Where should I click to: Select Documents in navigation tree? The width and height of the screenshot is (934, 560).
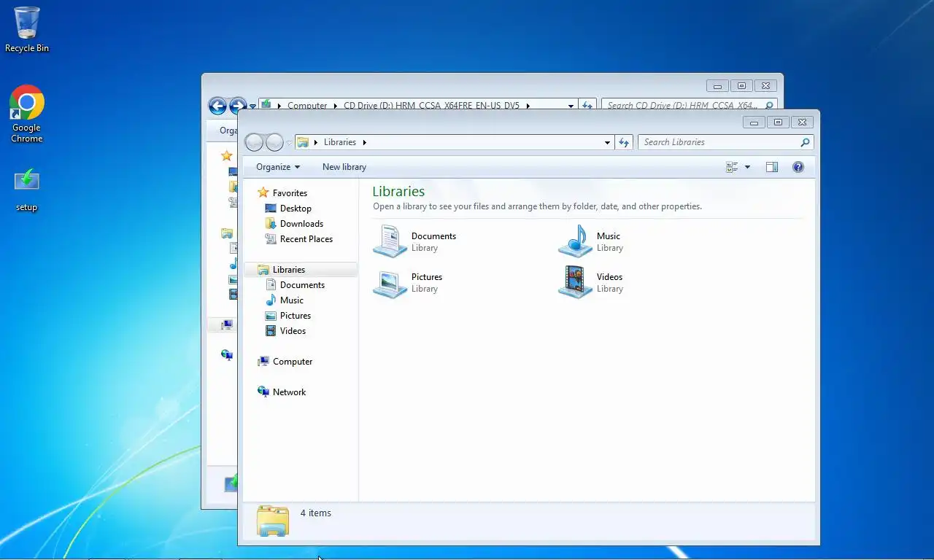[295, 285]
